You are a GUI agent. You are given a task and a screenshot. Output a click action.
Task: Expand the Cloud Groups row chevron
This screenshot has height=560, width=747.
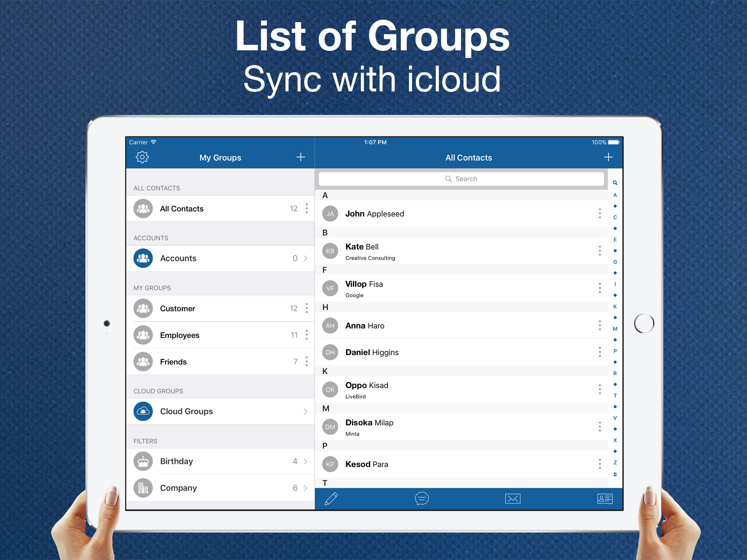point(305,412)
